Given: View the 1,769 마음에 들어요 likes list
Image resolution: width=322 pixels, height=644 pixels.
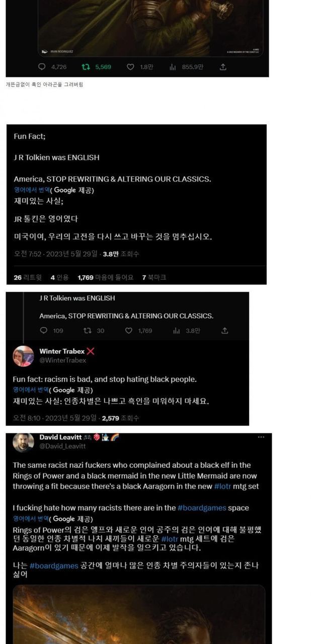Looking at the screenshot, I should pos(106,277).
